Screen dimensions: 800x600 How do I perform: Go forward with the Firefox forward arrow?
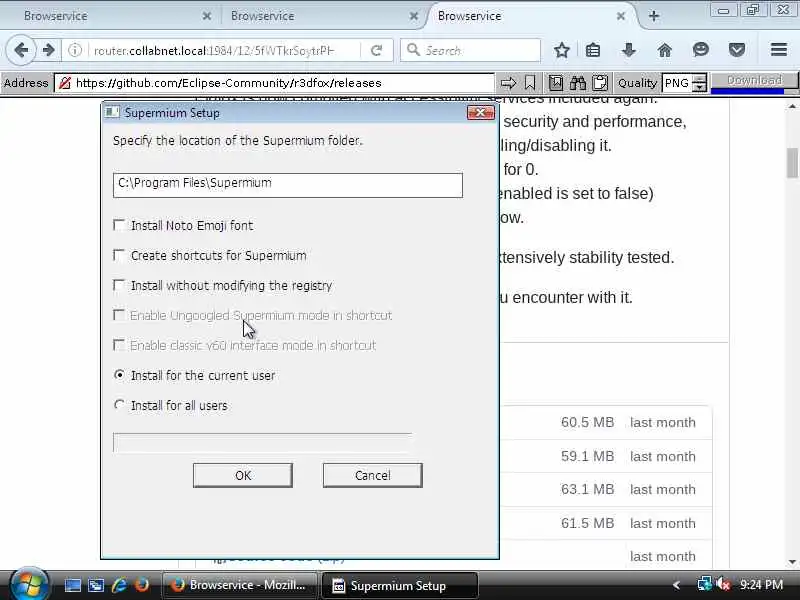click(x=48, y=50)
